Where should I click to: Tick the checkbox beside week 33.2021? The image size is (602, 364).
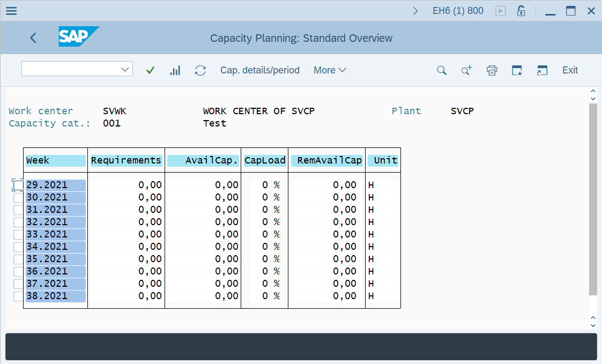coord(18,234)
